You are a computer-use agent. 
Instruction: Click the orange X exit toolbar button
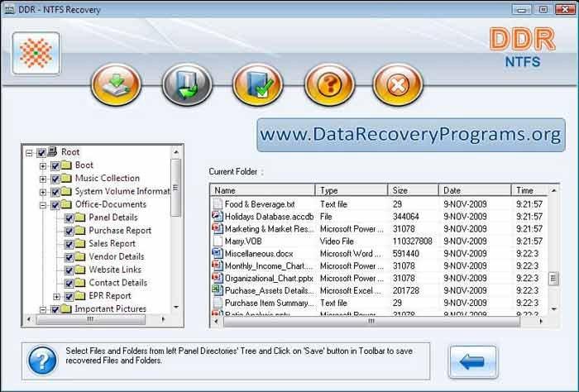coord(398,84)
